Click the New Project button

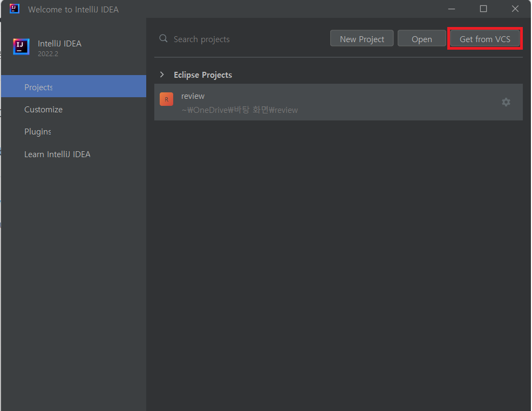pos(362,39)
